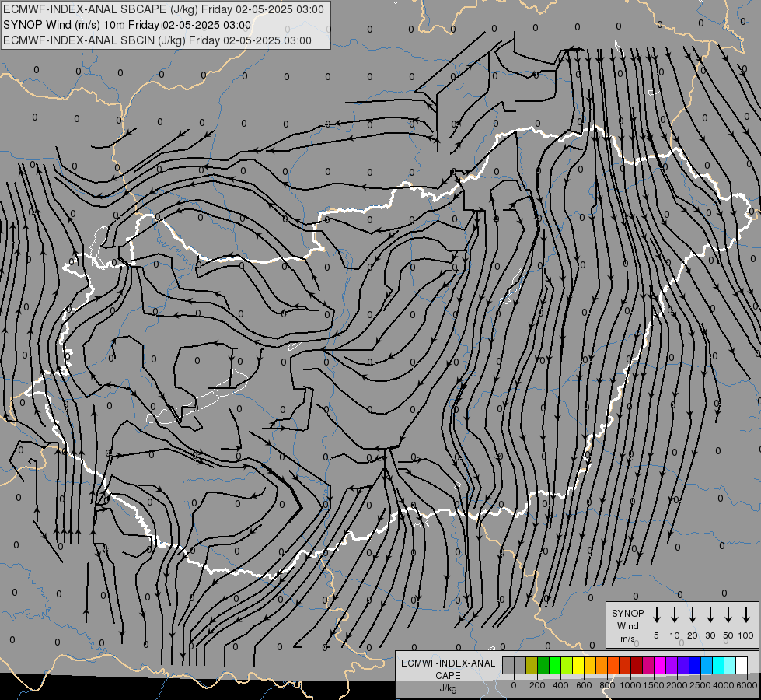Click the SYNOP label in wind legend
Viewport: 761px width, 700px height.
[x=627, y=613]
